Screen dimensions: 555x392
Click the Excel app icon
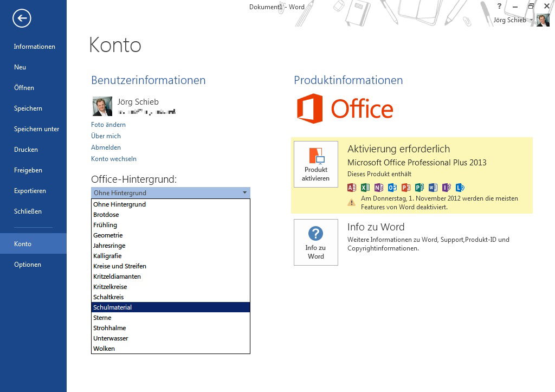[x=365, y=187]
